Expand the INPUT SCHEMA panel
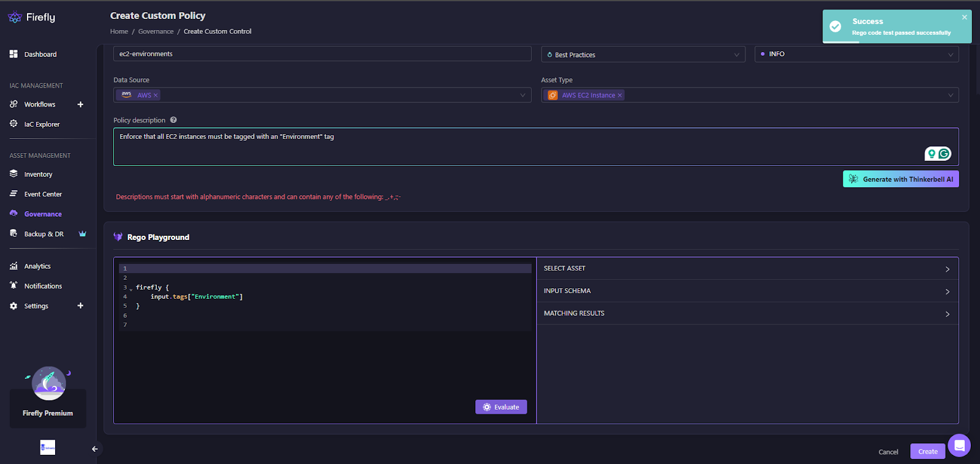Image resolution: width=980 pixels, height=464 pixels. (x=747, y=291)
